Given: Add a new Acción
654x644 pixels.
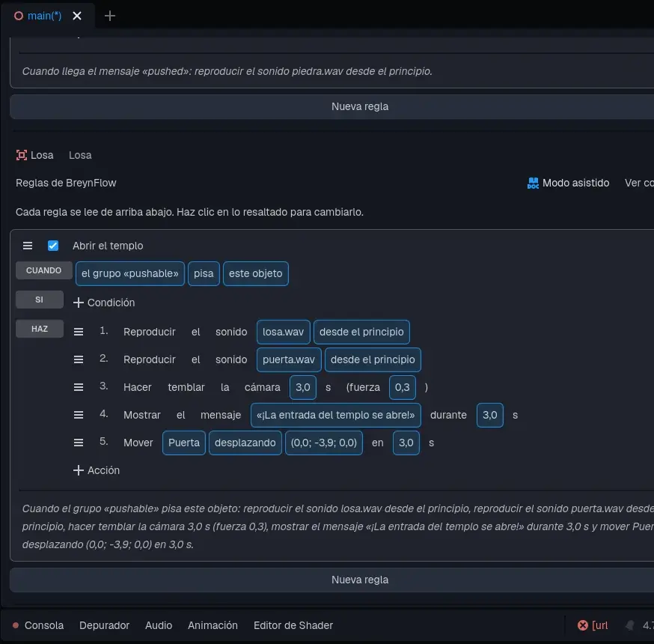Looking at the screenshot, I should pyautogui.click(x=97, y=470).
